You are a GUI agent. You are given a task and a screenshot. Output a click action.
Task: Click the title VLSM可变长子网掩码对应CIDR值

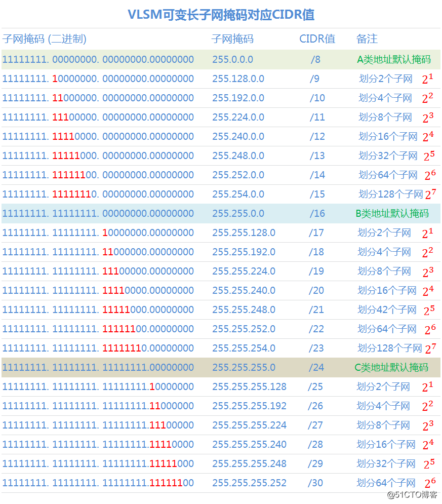(221, 15)
